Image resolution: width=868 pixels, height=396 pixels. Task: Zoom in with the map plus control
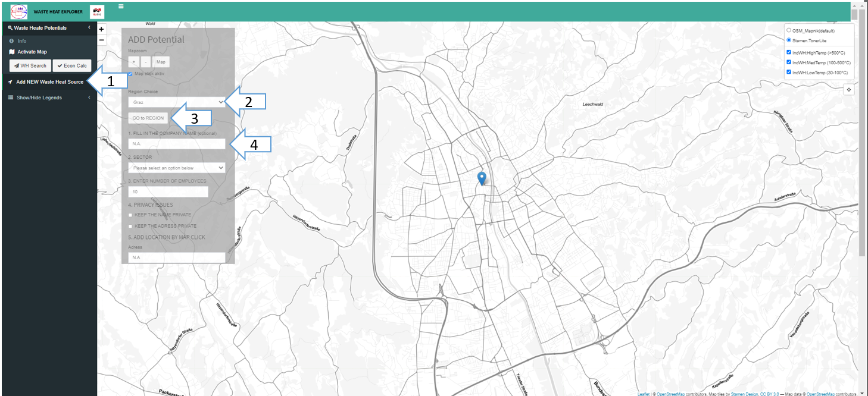[101, 29]
